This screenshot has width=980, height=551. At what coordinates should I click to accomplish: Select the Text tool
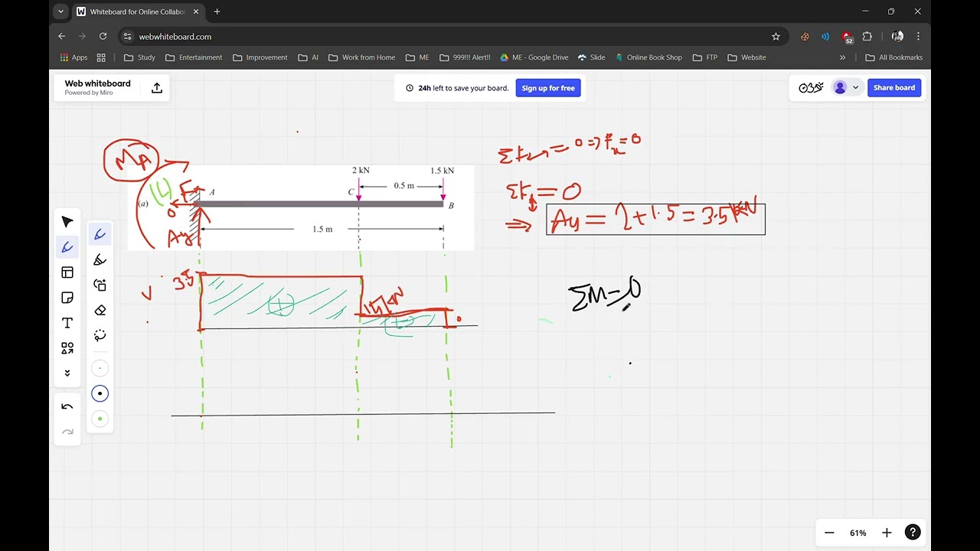67,323
